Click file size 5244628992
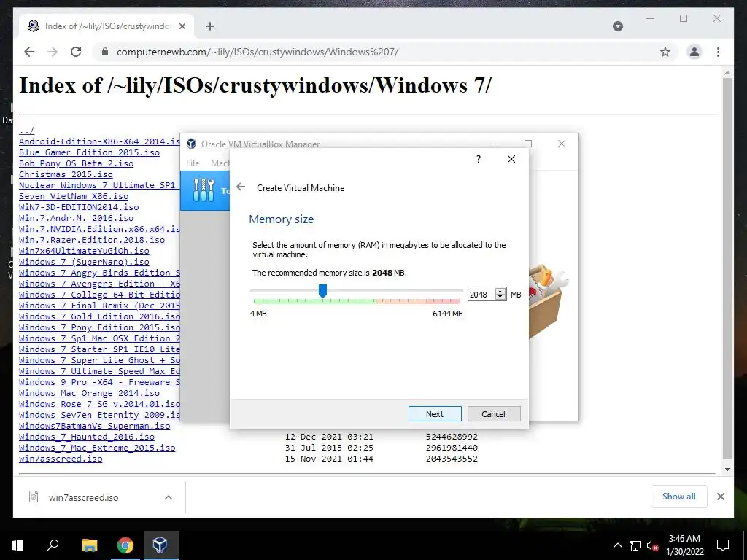 (x=452, y=437)
